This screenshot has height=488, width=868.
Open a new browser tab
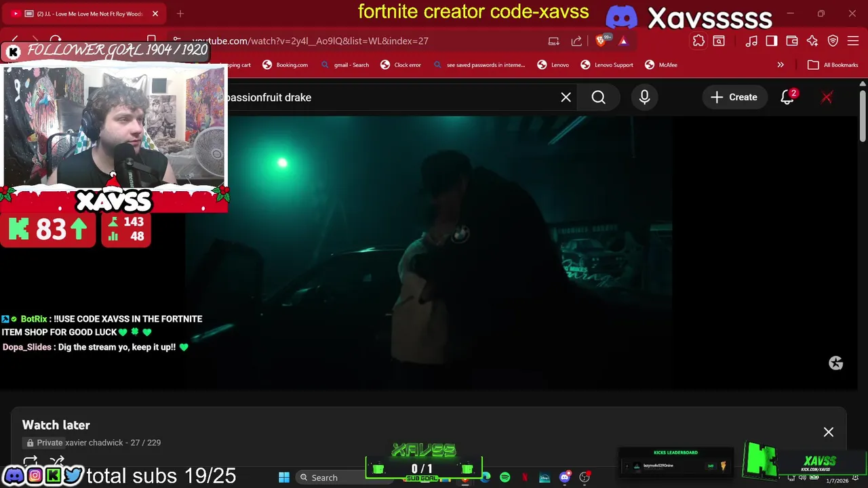(x=180, y=14)
